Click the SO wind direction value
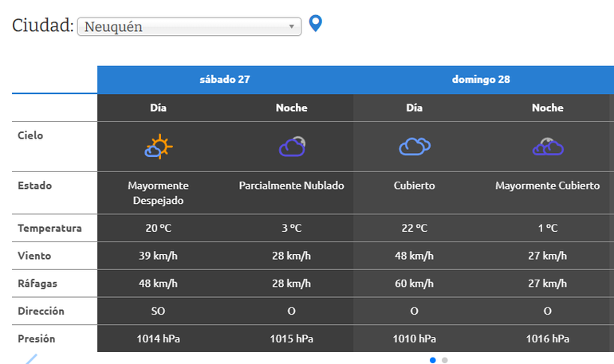 (158, 311)
